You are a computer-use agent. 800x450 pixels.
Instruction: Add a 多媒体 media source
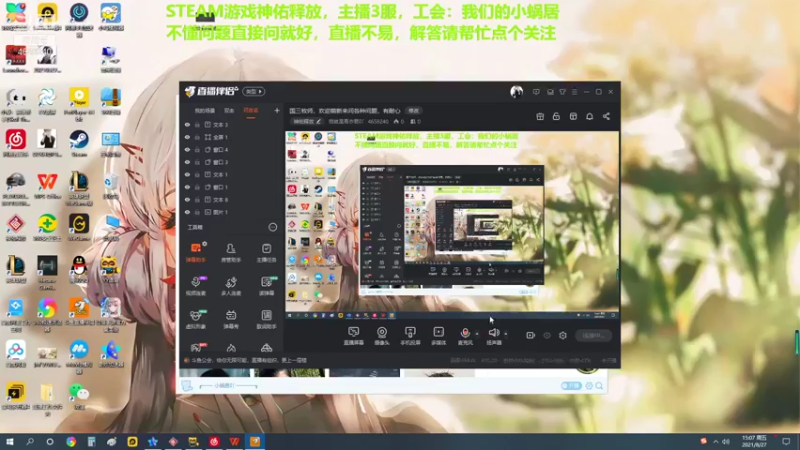438,336
